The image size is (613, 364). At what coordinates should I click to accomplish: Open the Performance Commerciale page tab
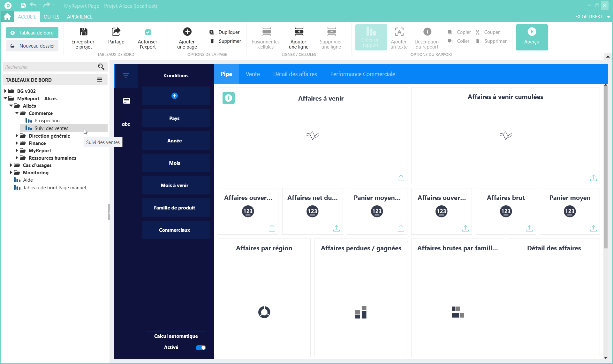pos(363,74)
